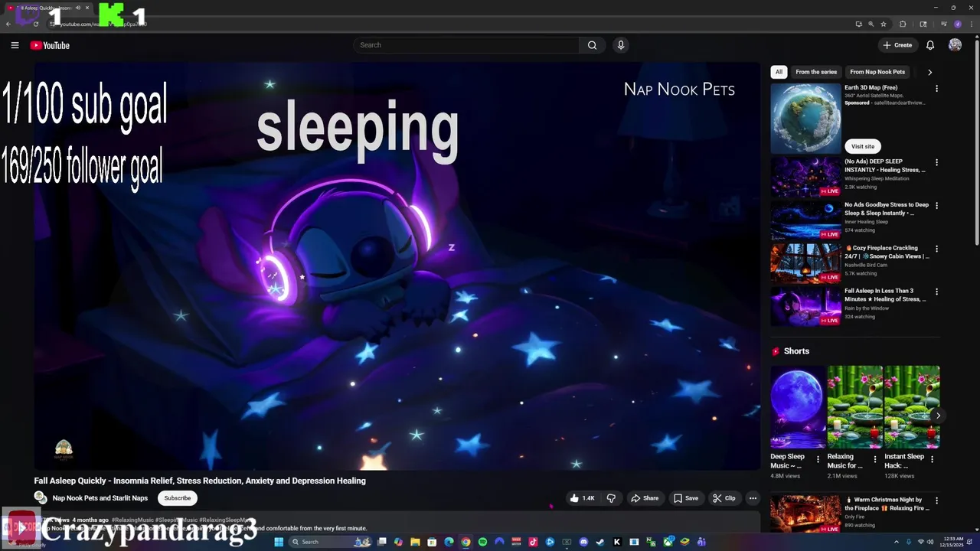Open the Windows Start menu

click(279, 542)
